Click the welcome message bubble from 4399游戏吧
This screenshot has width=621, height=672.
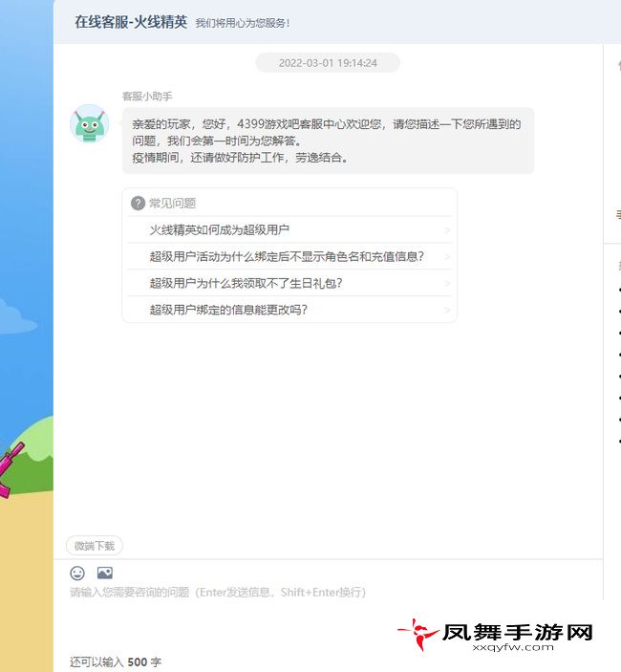(328, 141)
